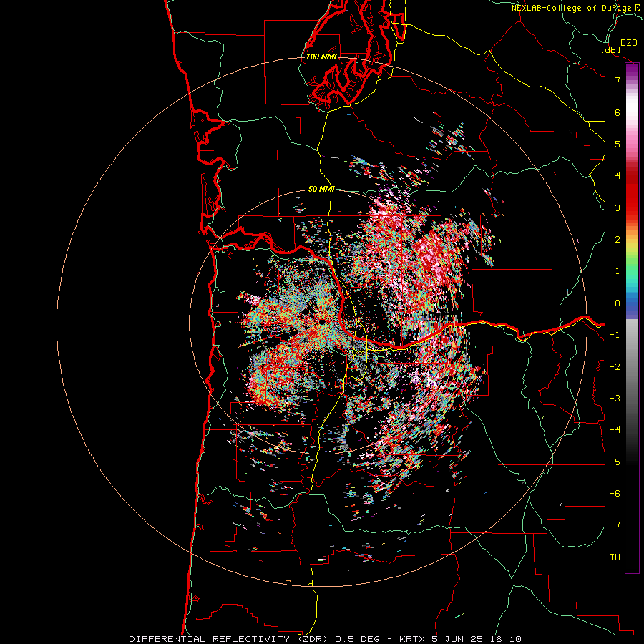Click the "100 NMI" range ring label
This screenshot has height=644, width=644.
(321, 57)
